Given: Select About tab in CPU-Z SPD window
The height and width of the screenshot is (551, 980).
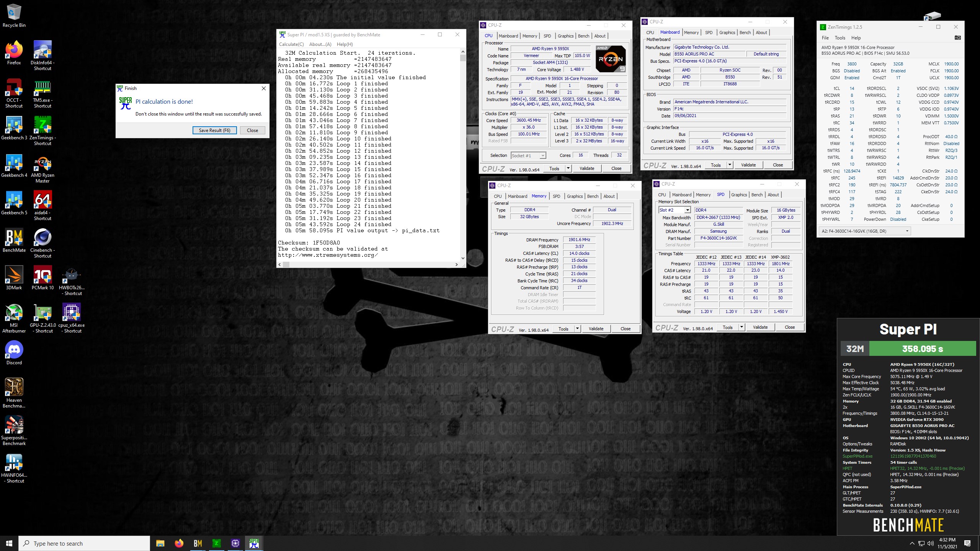Looking at the screenshot, I should pos(773,195).
